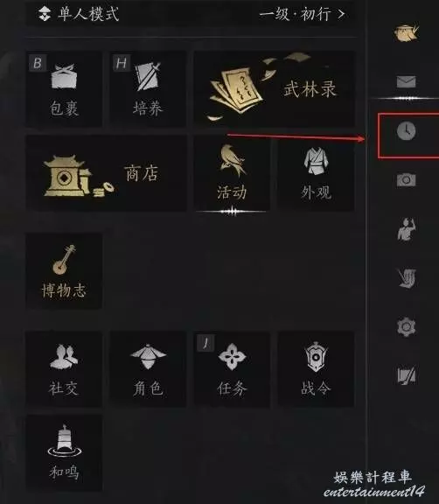This screenshot has width=439, height=504.
Task: Open the 培养 cultivation tile
Action: (148, 88)
